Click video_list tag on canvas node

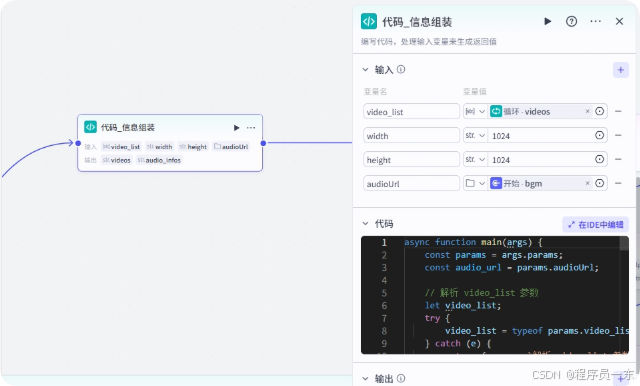tap(122, 146)
